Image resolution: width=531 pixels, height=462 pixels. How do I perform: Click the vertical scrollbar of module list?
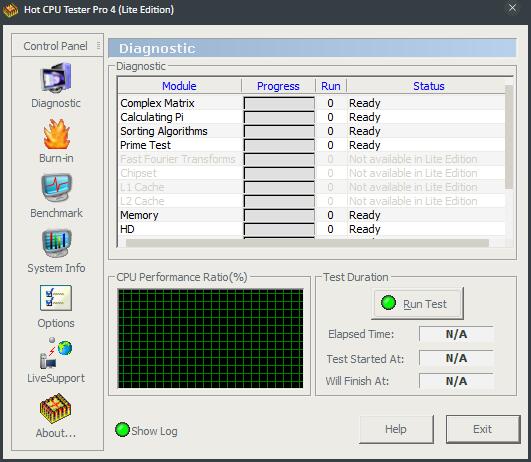pyautogui.click(x=509, y=137)
